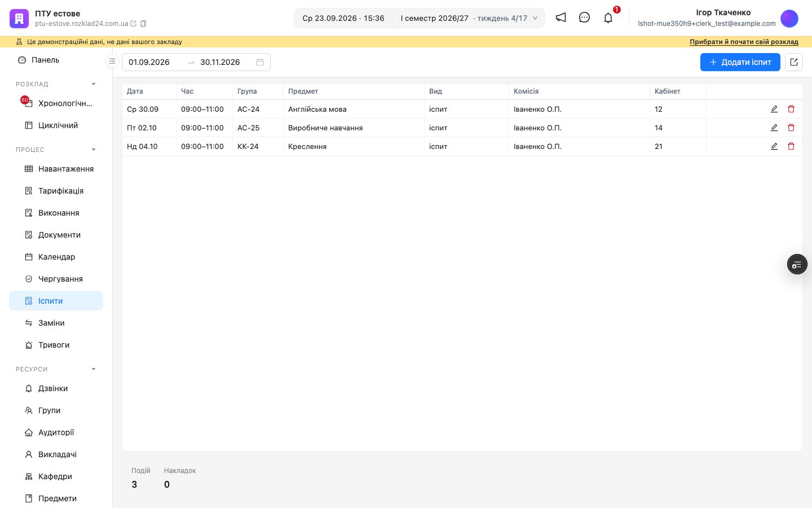Copy the school site URL
The width and height of the screenshot is (812, 508).
(143, 24)
